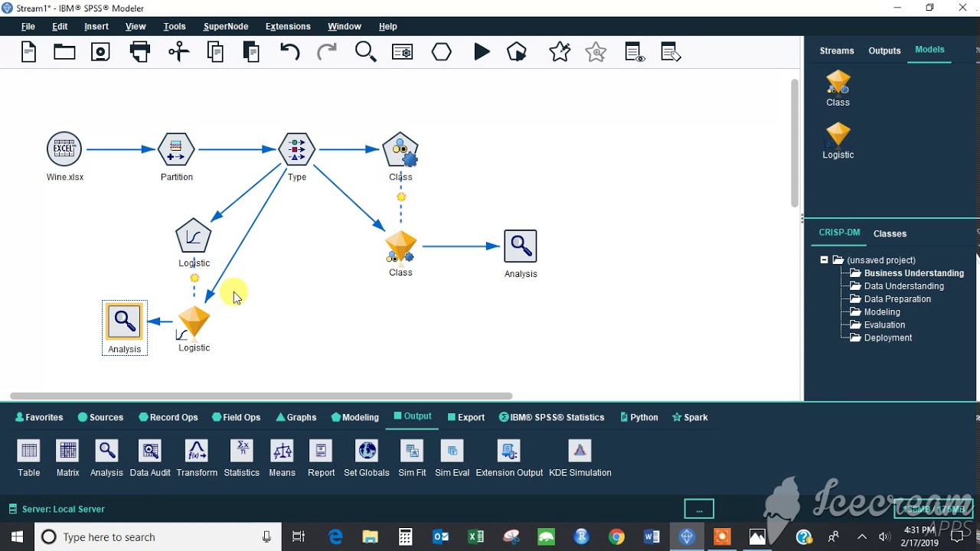Open the File menu

click(x=28, y=26)
